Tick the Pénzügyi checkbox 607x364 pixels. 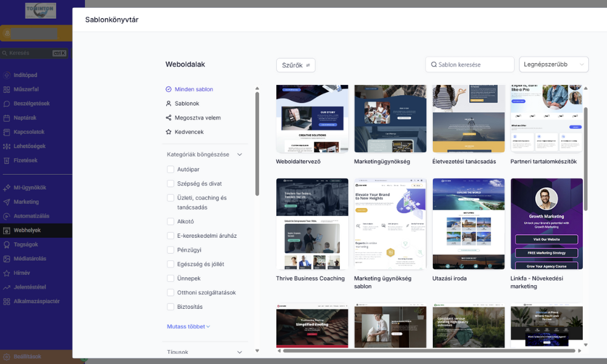tap(171, 250)
